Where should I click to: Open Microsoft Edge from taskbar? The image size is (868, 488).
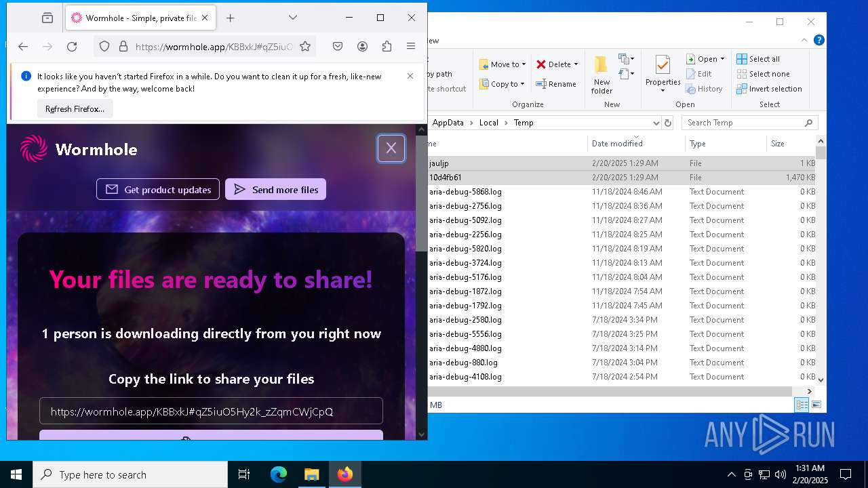tap(279, 474)
